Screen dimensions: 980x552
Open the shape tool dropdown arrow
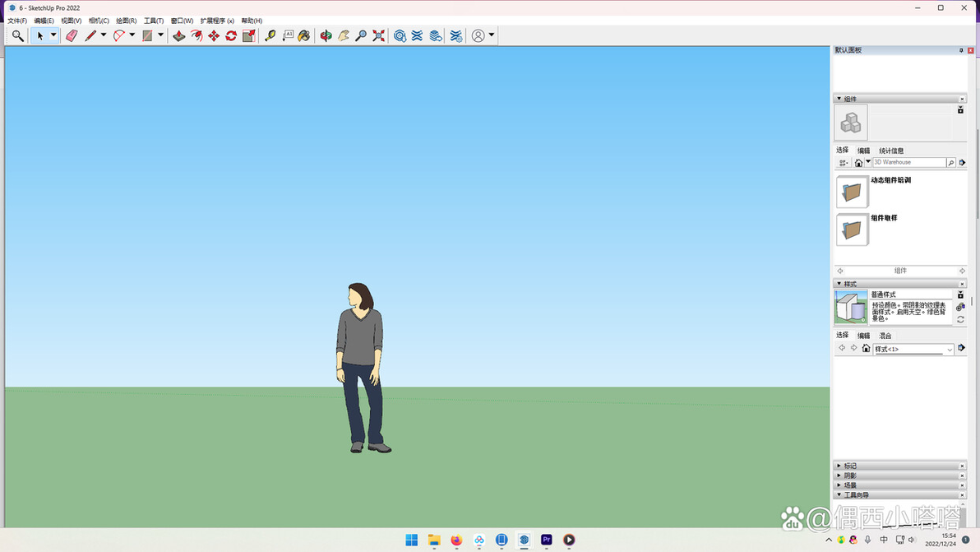pyautogui.click(x=160, y=35)
